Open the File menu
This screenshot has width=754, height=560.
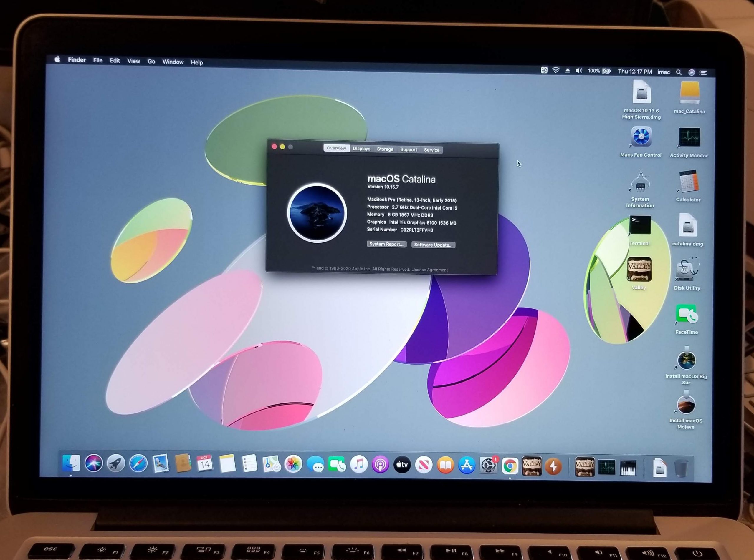98,60
